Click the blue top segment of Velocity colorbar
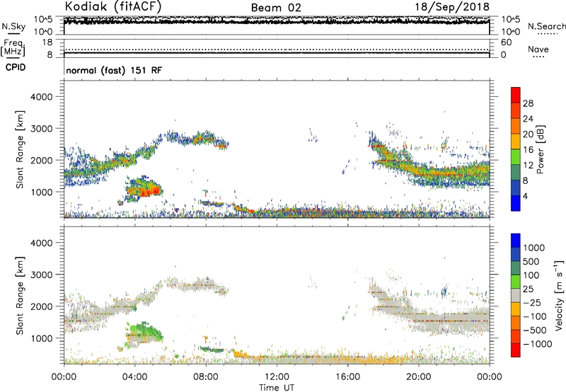The width and height of the screenshot is (566, 392). [x=516, y=241]
